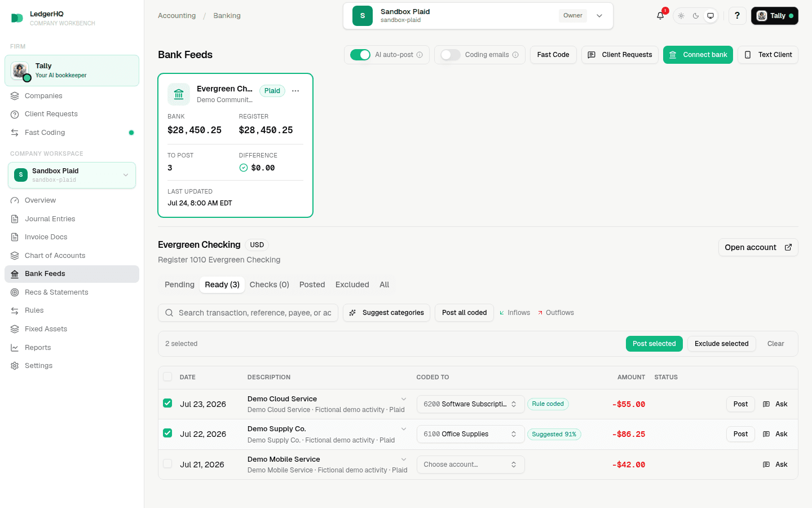Open Fast Coding in sidebar
This screenshot has height=508, width=812.
coord(72,133)
